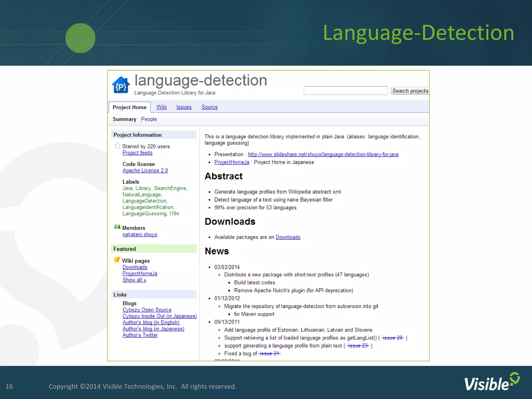Click the Wiki pages notepad icon

pos(117,260)
